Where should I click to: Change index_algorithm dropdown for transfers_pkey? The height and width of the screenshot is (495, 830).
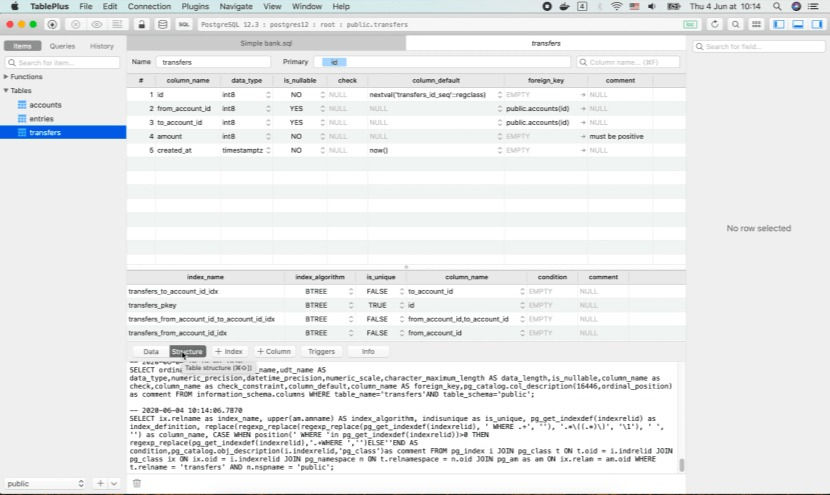350,305
